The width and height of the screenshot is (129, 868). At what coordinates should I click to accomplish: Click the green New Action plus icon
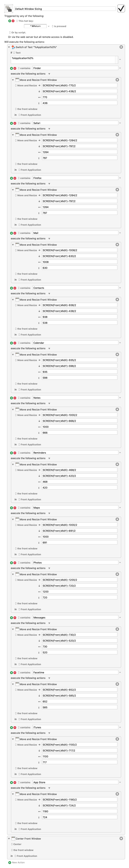coord(9,862)
